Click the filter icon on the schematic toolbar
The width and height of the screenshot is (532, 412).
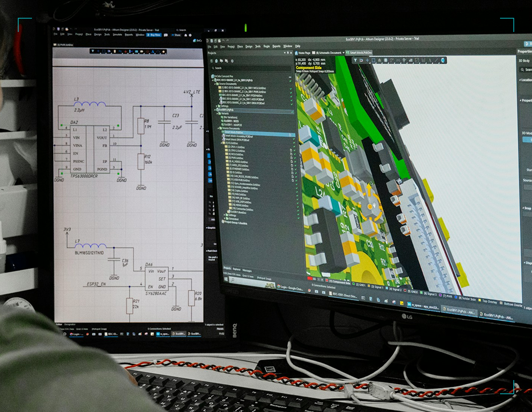click(x=92, y=51)
